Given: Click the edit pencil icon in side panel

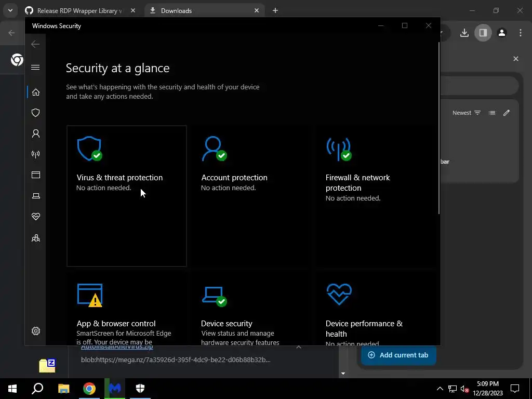Looking at the screenshot, I should pos(506,113).
